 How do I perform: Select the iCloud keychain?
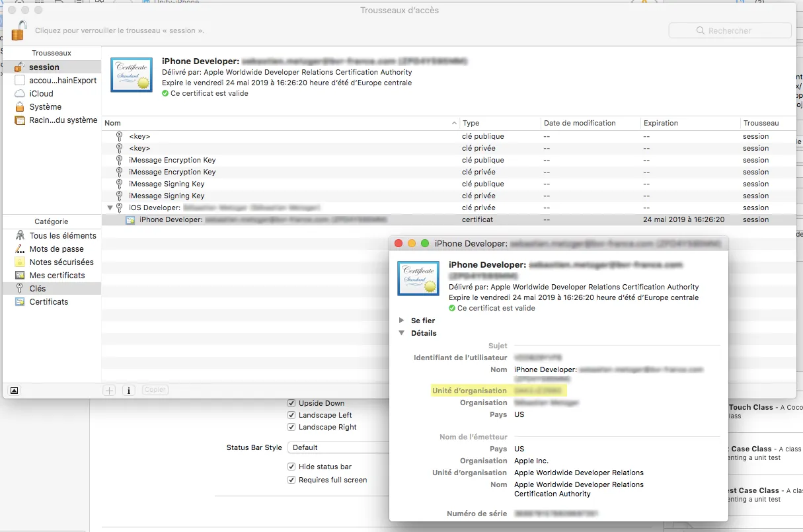[x=52, y=93]
